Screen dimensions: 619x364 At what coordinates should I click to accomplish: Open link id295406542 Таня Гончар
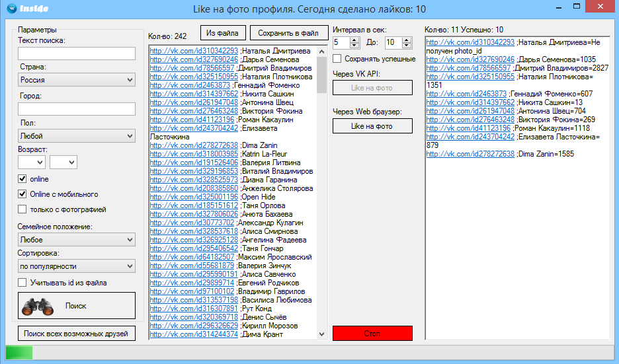pos(194,248)
